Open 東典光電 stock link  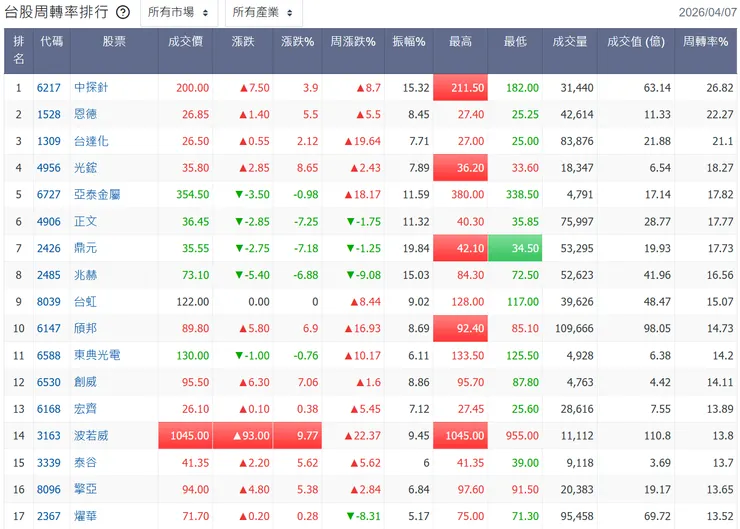pos(97,355)
